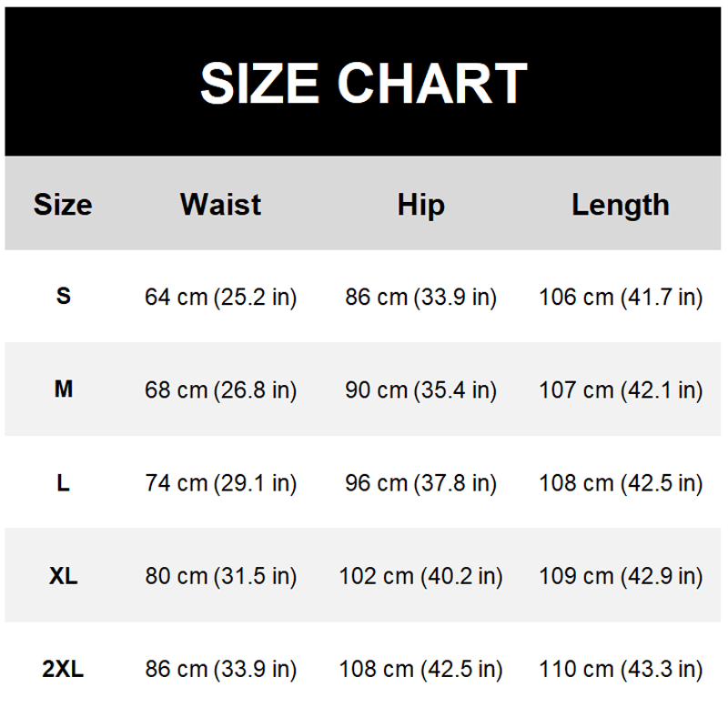Click the 86 cm (33.9 in) hip cell in row S
This screenshot has height=728, width=728.
pos(420,298)
